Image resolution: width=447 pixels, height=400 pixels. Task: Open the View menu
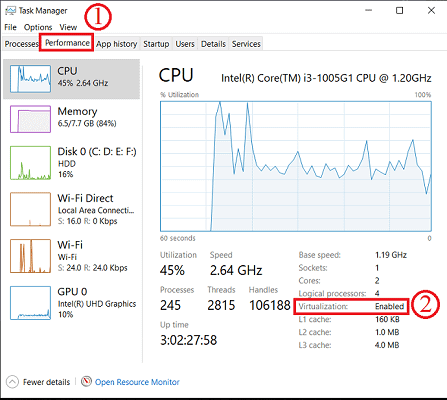click(68, 27)
